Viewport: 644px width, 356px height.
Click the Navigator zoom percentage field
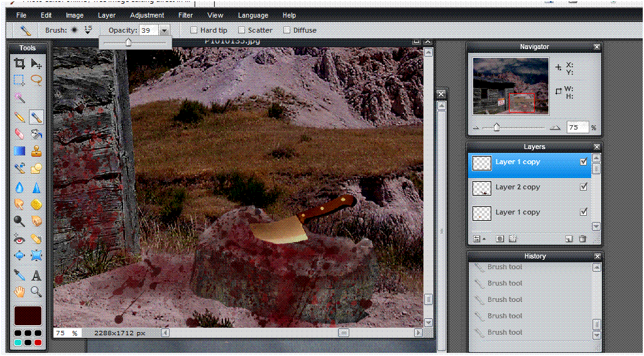pyautogui.click(x=577, y=128)
